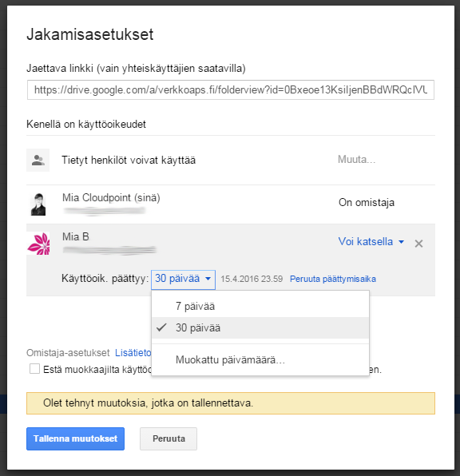Click Peruuta päättymisaika link
The height and width of the screenshot is (476, 460).
[x=333, y=279]
